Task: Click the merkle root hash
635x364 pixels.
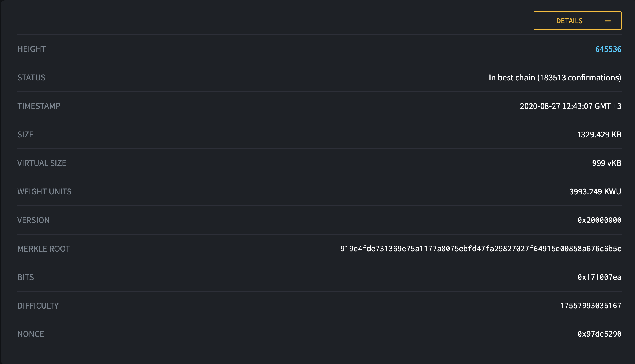Action: click(481, 249)
